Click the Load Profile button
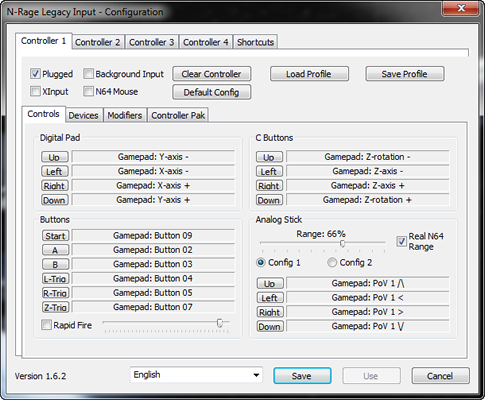Viewport: 485px width, 400px height. coord(309,74)
